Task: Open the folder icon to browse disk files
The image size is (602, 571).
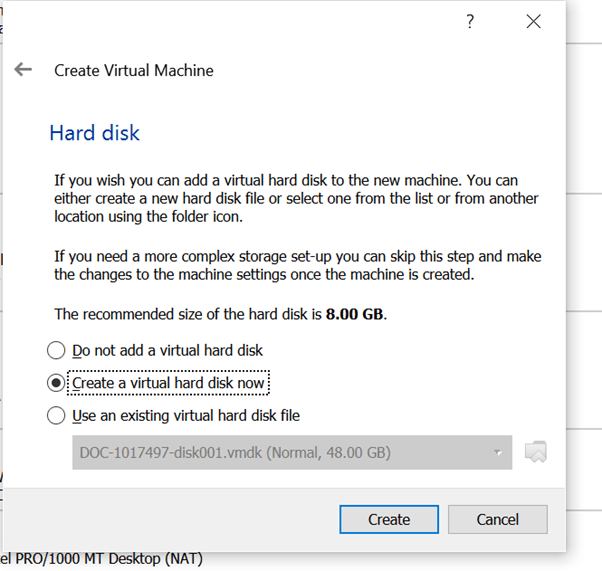Action: tap(536, 452)
